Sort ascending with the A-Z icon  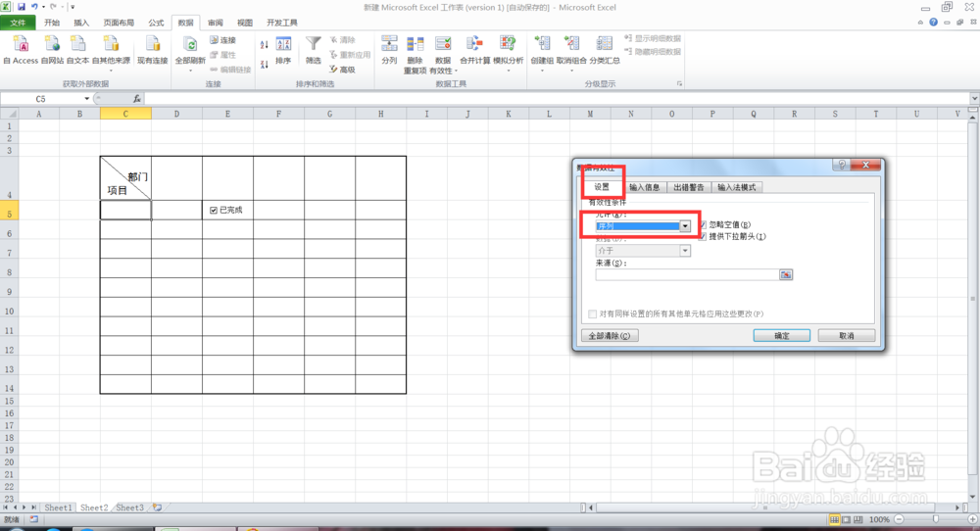(x=265, y=44)
